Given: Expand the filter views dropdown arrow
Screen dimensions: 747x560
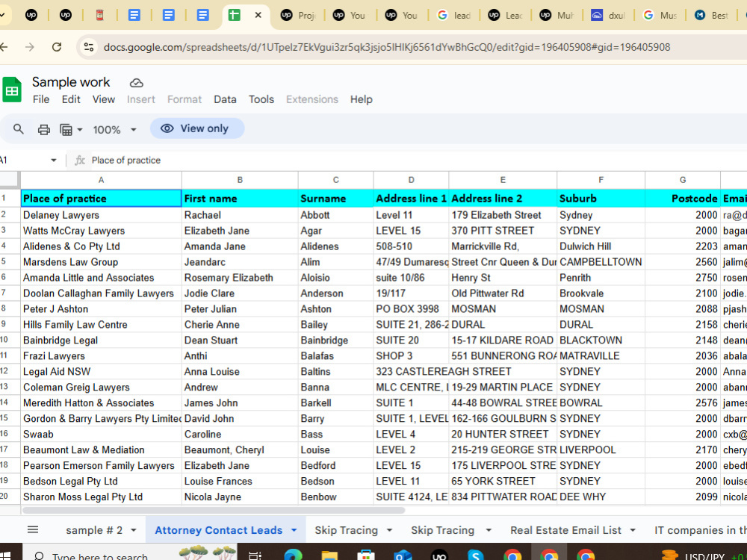Looking at the screenshot, I should coord(80,129).
